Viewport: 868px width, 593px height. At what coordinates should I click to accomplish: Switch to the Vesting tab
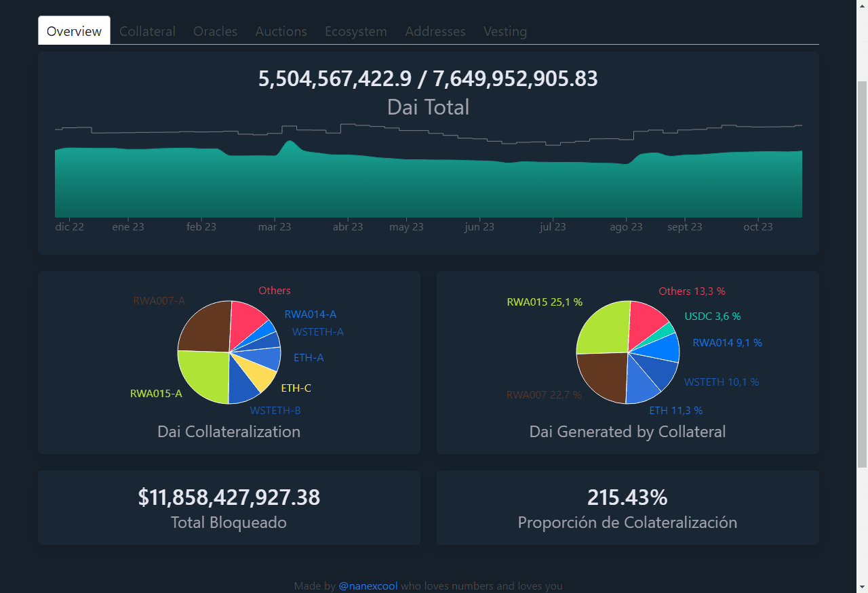505,31
